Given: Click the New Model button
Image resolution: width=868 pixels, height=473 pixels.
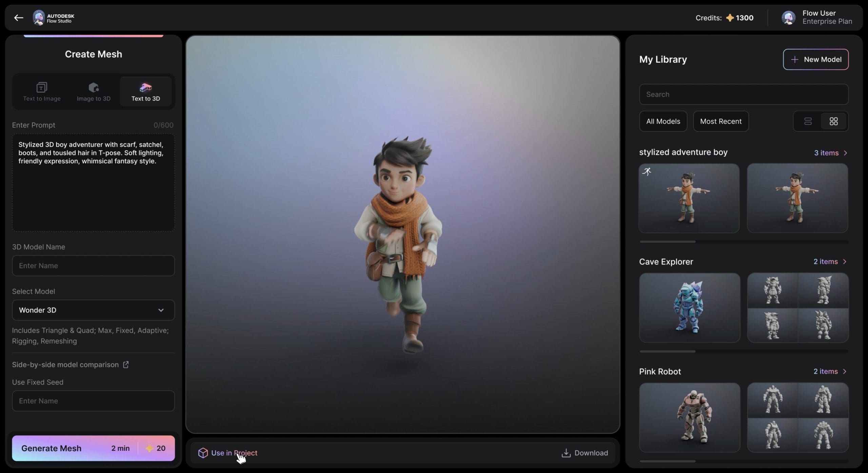Looking at the screenshot, I should pos(816,59).
